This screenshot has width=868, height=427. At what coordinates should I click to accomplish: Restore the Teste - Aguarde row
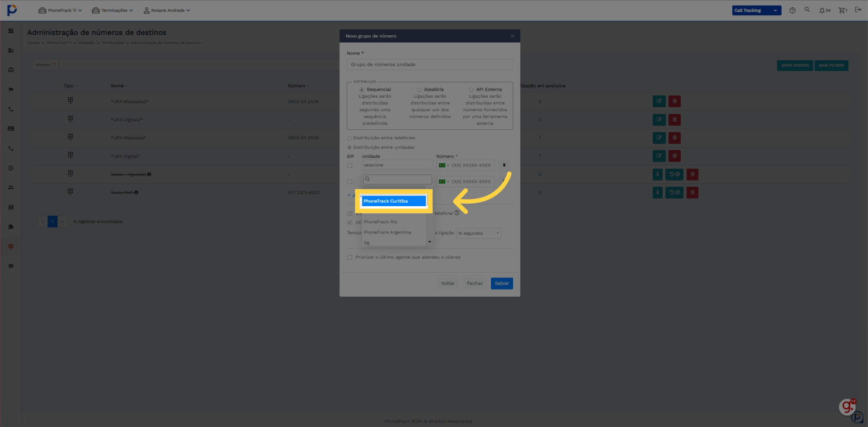675,174
